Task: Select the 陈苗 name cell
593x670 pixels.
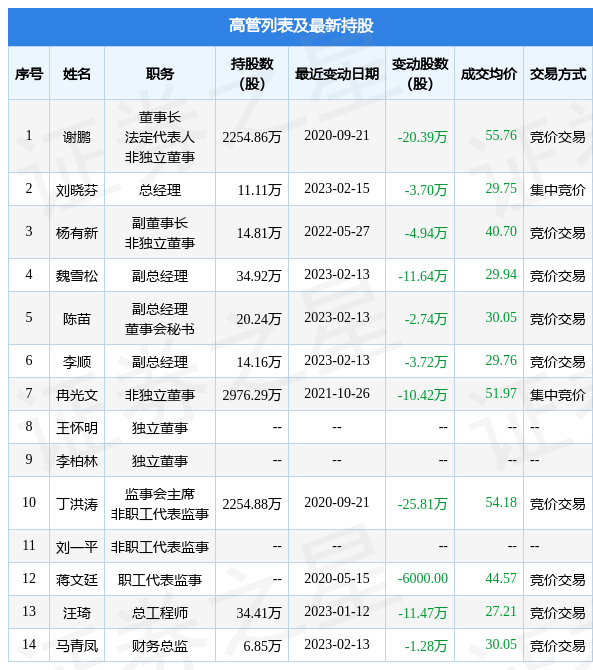Action: pyautogui.click(x=77, y=319)
